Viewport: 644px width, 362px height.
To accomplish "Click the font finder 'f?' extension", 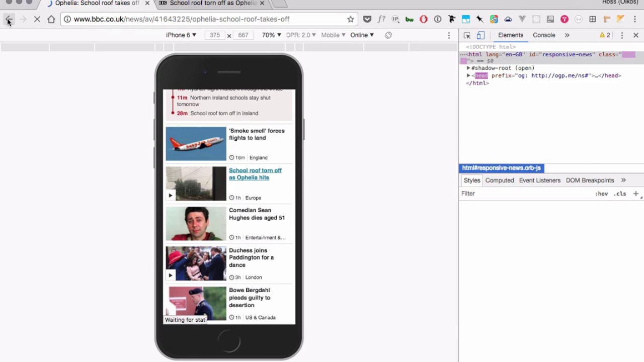I will tap(381, 19).
